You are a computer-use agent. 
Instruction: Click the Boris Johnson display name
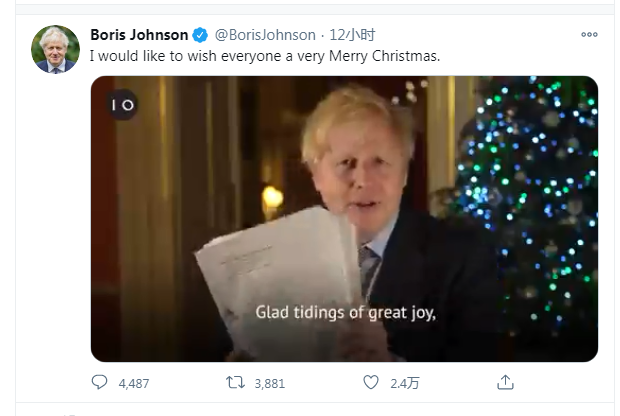[x=139, y=35]
